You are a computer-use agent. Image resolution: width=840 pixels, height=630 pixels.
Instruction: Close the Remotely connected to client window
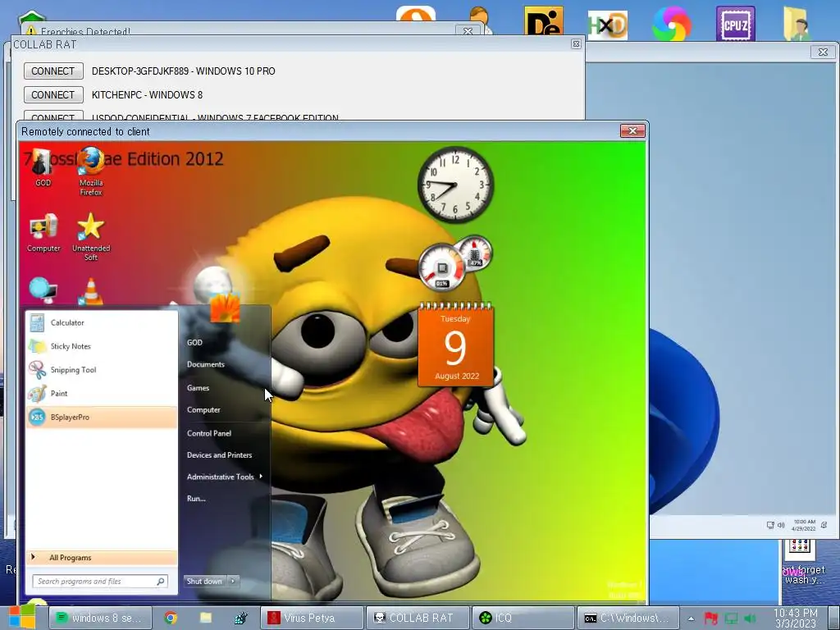click(x=632, y=130)
